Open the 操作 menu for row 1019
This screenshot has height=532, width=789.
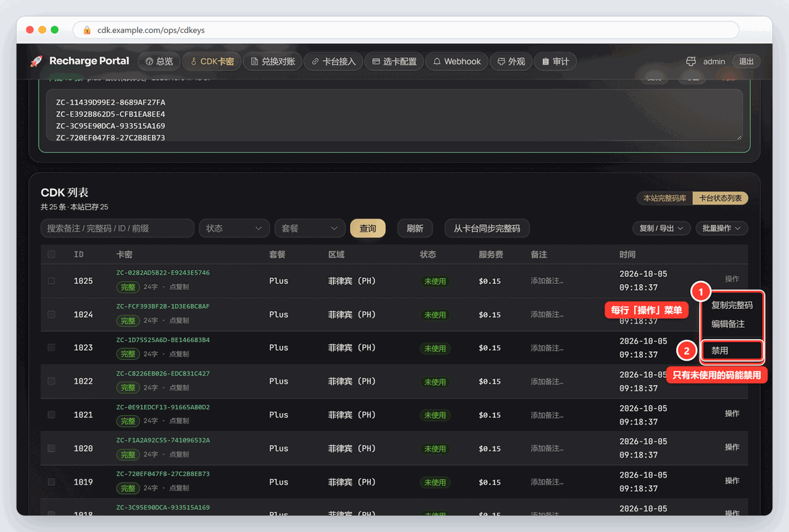(x=732, y=480)
